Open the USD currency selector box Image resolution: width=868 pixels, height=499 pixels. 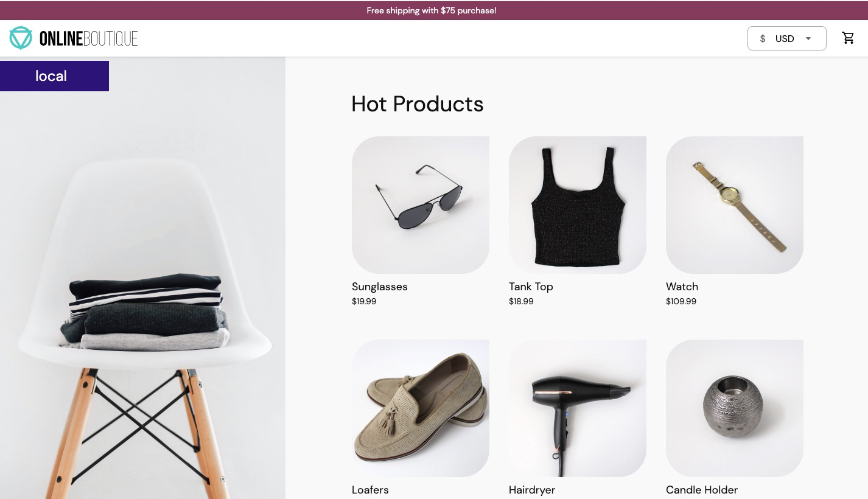click(x=786, y=38)
